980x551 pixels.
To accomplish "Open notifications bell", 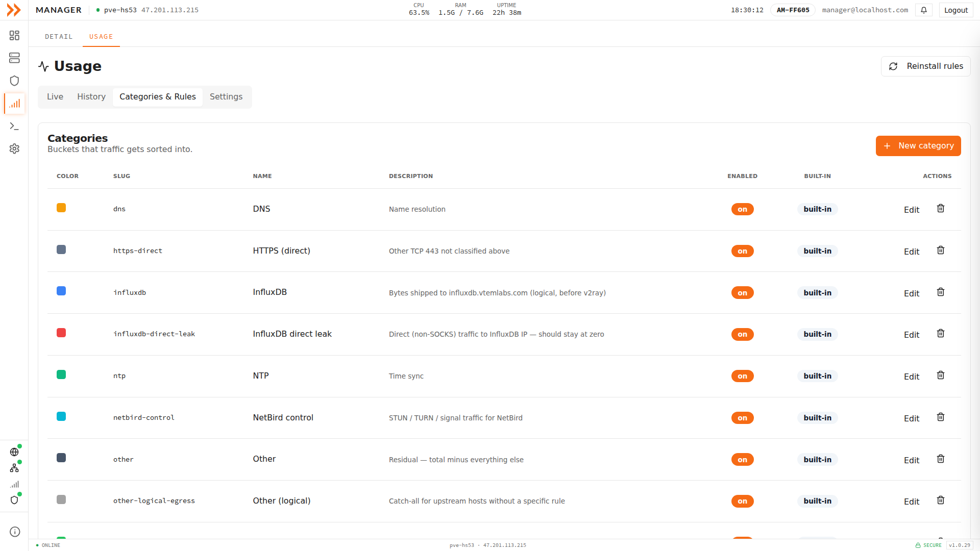I will pyautogui.click(x=924, y=10).
